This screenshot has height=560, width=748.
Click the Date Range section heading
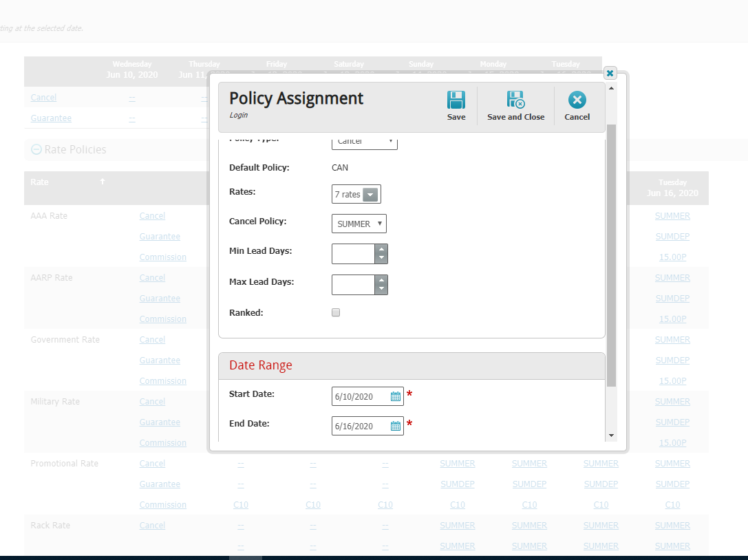pyautogui.click(x=261, y=365)
